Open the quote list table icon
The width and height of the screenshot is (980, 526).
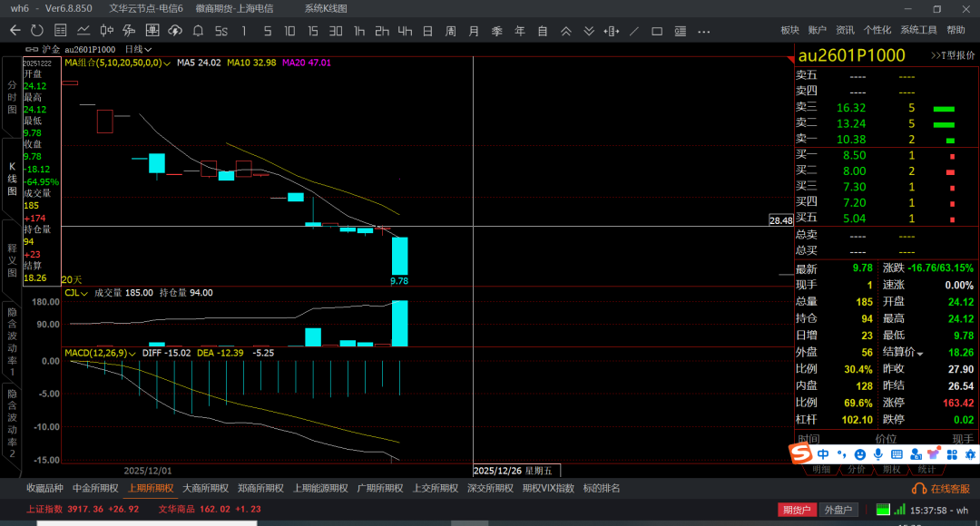click(x=61, y=31)
